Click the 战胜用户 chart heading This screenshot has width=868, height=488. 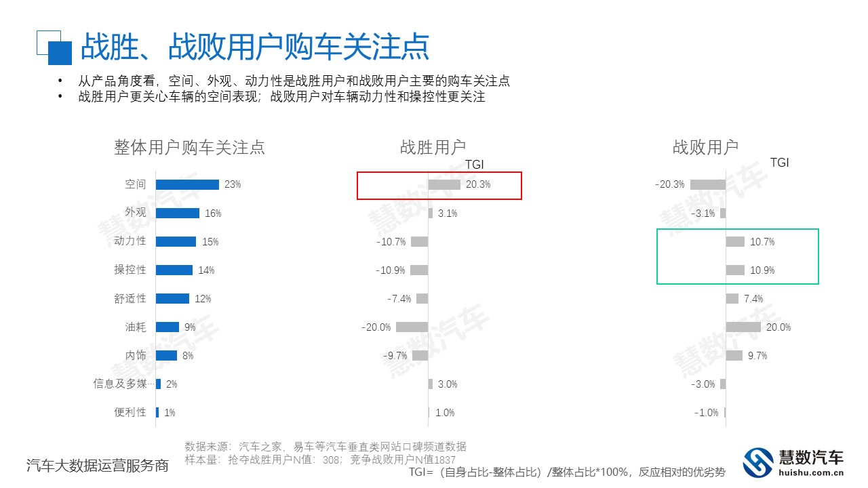point(433,147)
